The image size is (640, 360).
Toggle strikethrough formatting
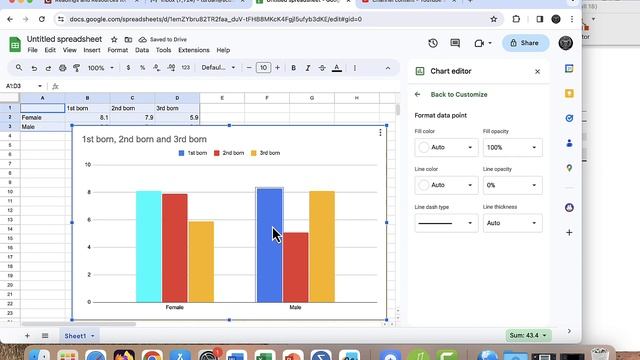click(x=322, y=68)
